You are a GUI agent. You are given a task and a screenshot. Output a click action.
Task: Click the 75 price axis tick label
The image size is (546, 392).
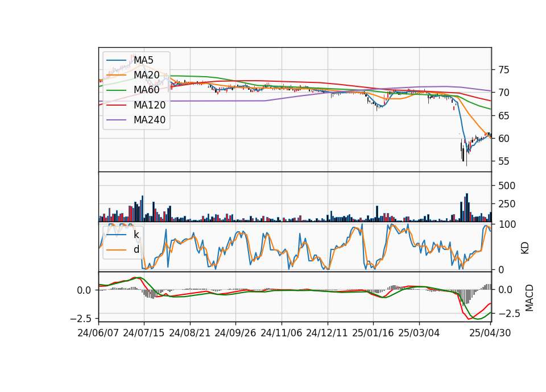pyautogui.click(x=503, y=70)
